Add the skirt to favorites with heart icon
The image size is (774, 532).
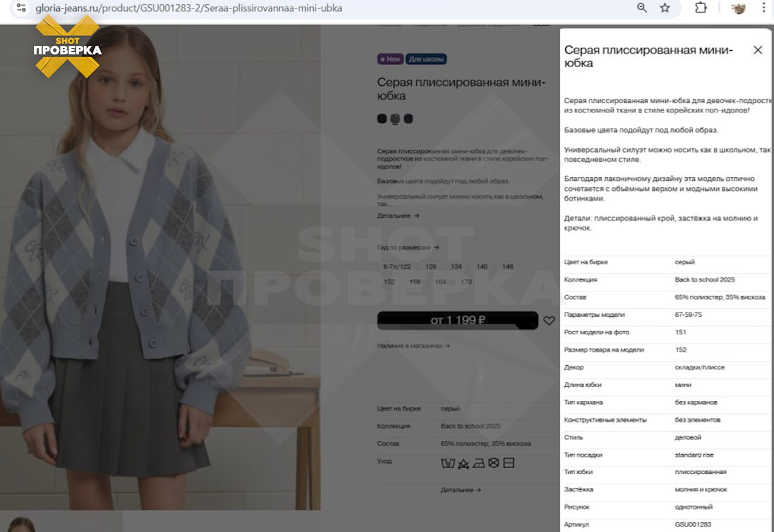548,321
